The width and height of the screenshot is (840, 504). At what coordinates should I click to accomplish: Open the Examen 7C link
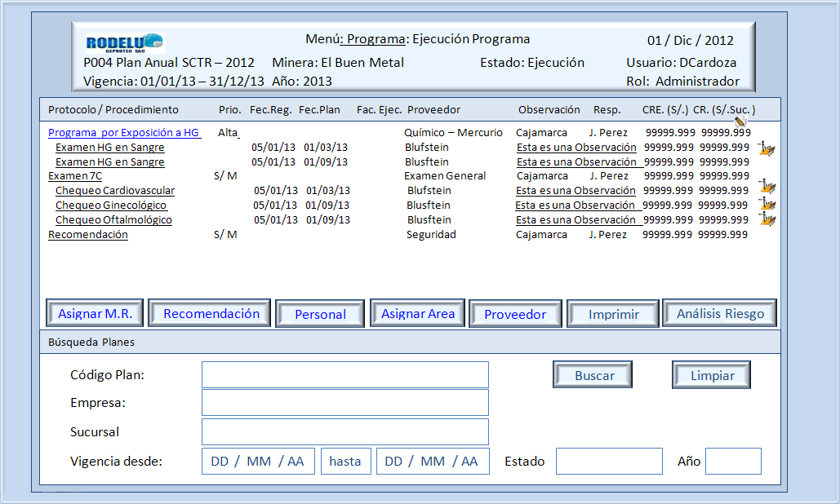pos(75,176)
